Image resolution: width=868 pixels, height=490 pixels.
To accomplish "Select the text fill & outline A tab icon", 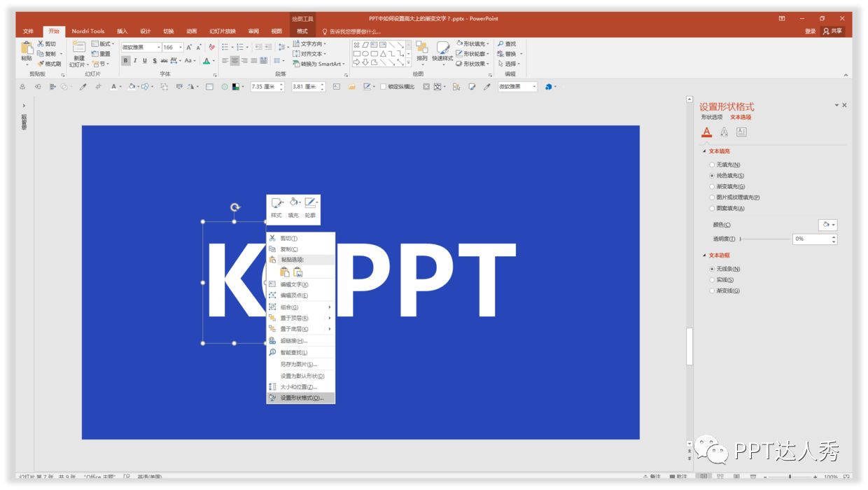I will coord(707,132).
